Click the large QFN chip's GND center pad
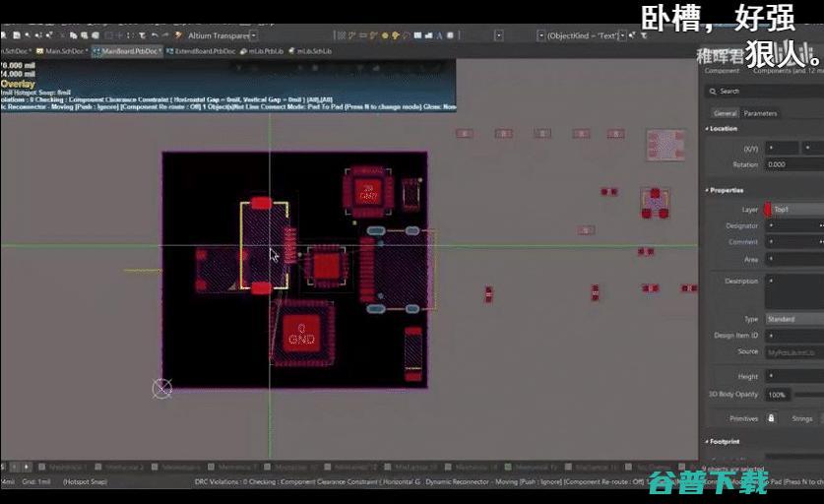Screen dimensions: 824x504 (301, 335)
